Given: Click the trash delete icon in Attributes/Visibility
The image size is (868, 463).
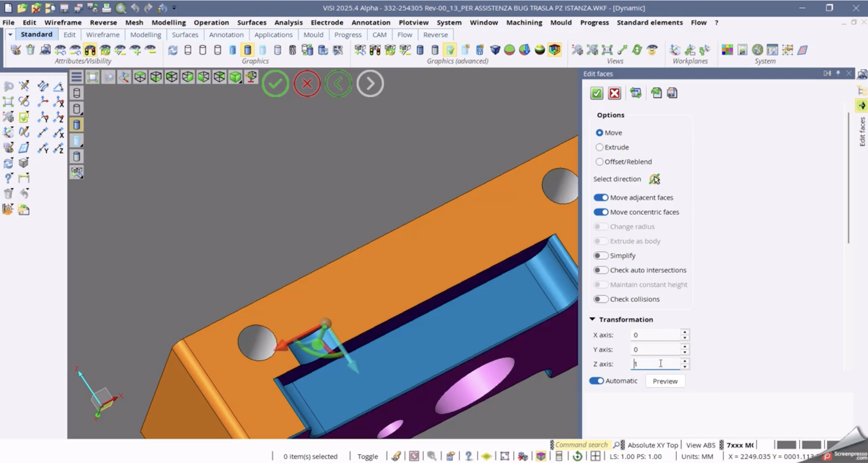Looking at the screenshot, I should [30, 50].
